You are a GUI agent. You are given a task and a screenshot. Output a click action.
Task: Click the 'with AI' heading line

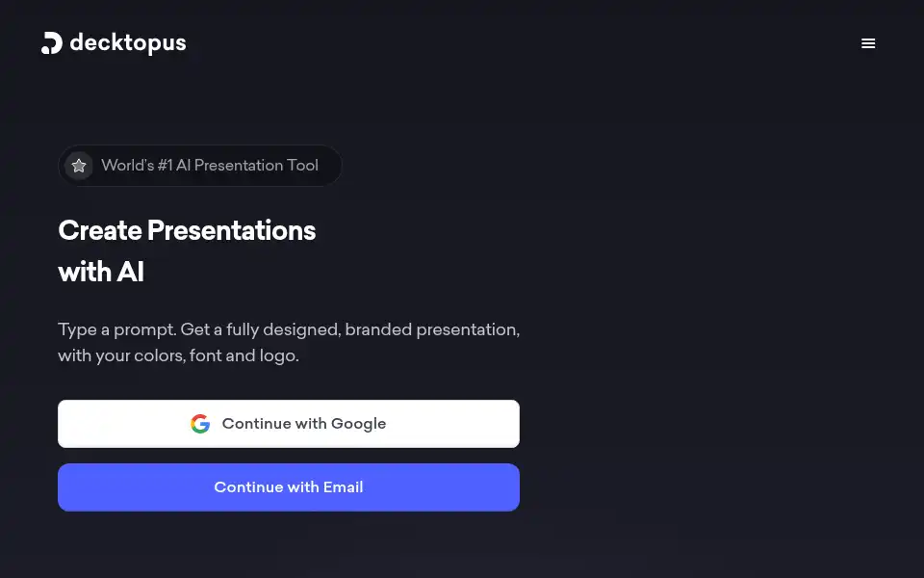[101, 272]
